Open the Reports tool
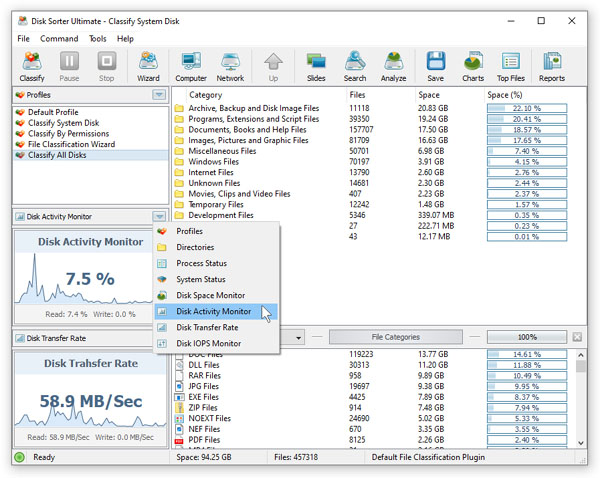Viewport: 600px width, 478px height. click(552, 67)
